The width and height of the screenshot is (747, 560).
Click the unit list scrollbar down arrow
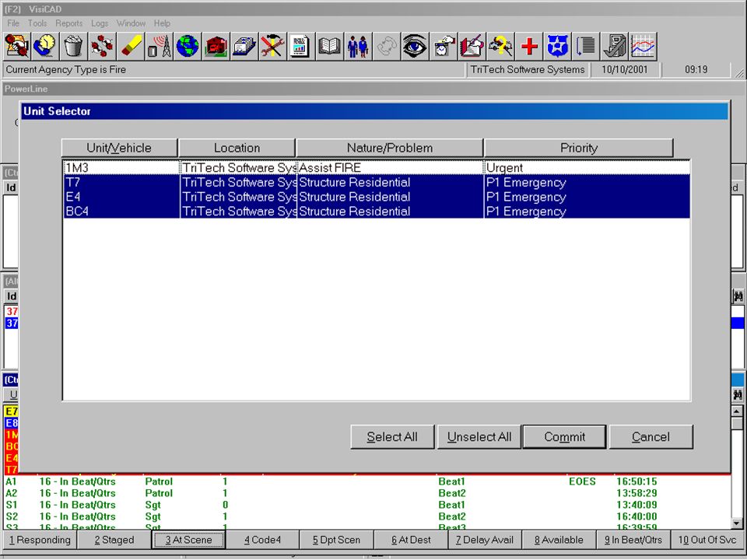click(x=737, y=523)
